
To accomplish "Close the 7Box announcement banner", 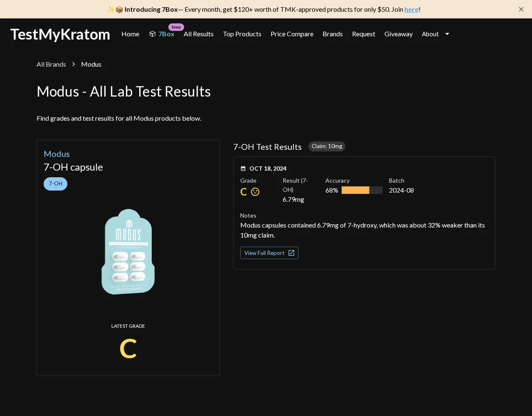I will point(521,9).
